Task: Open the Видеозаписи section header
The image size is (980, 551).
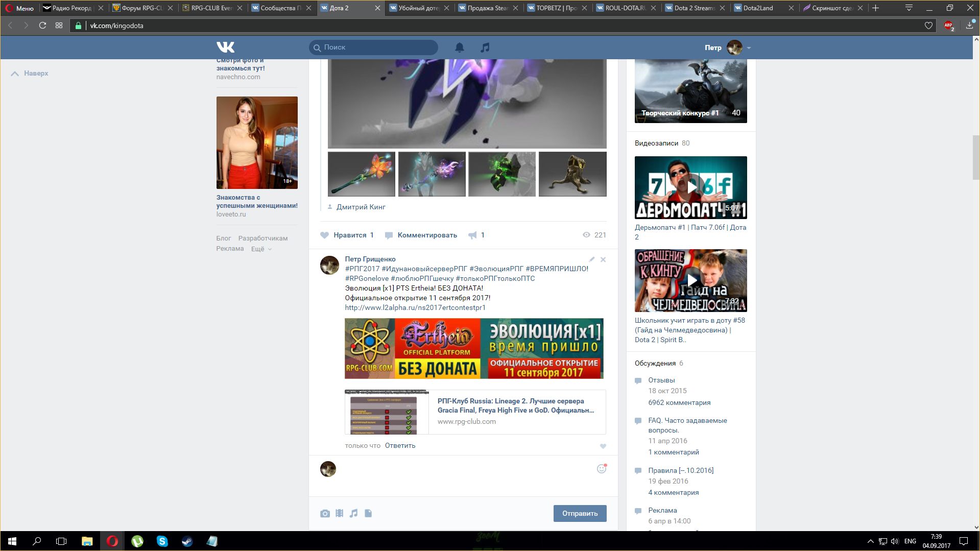Action: (656, 143)
